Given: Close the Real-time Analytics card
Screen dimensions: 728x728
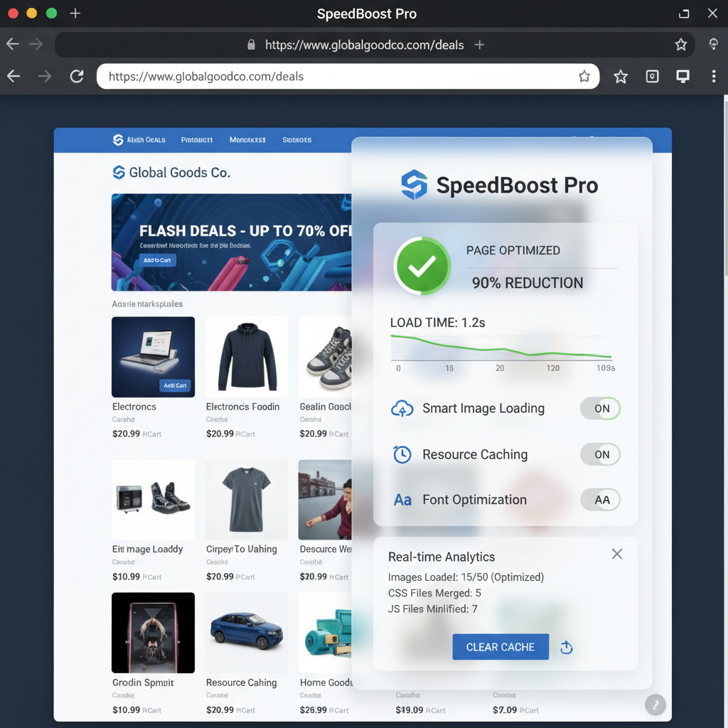Looking at the screenshot, I should tap(616, 553).
